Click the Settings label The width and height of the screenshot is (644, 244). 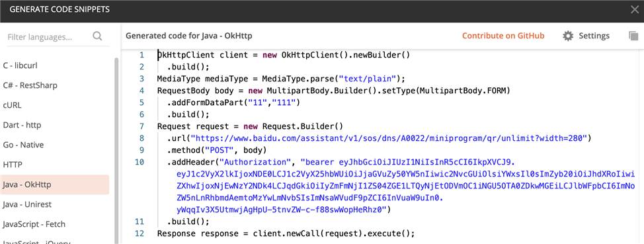click(594, 36)
